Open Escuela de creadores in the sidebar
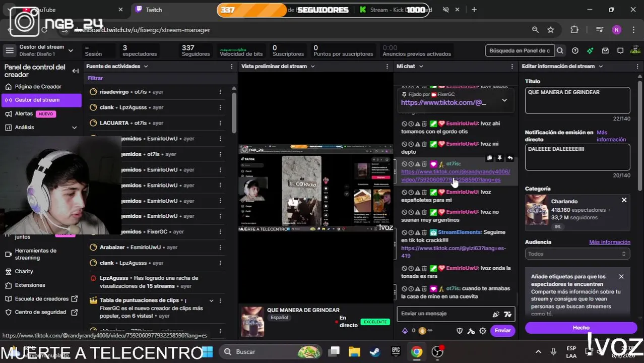Viewport: 644px width, 363px height. click(42, 299)
